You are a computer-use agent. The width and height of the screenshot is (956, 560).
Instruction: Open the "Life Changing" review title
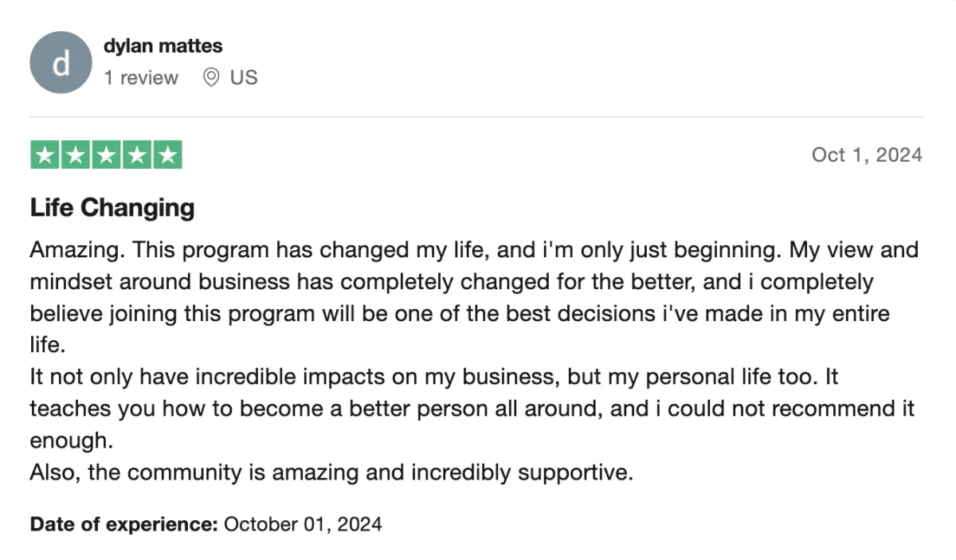[112, 208]
